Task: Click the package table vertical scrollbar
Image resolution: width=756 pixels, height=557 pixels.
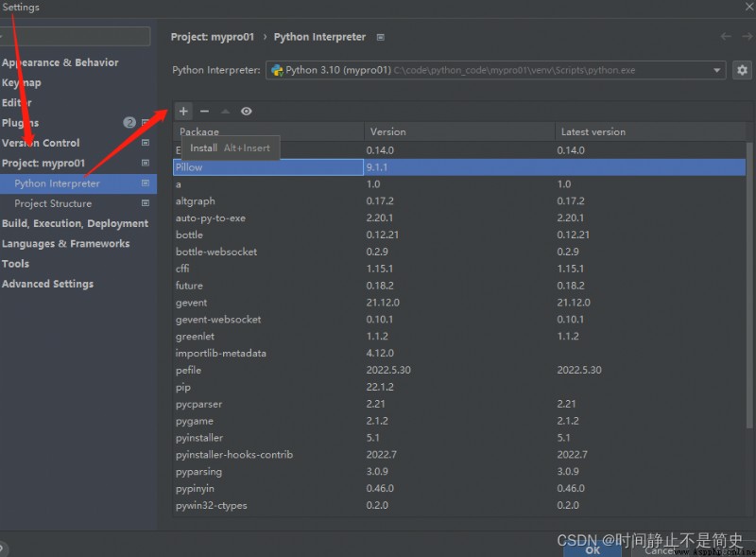Action: (749, 285)
